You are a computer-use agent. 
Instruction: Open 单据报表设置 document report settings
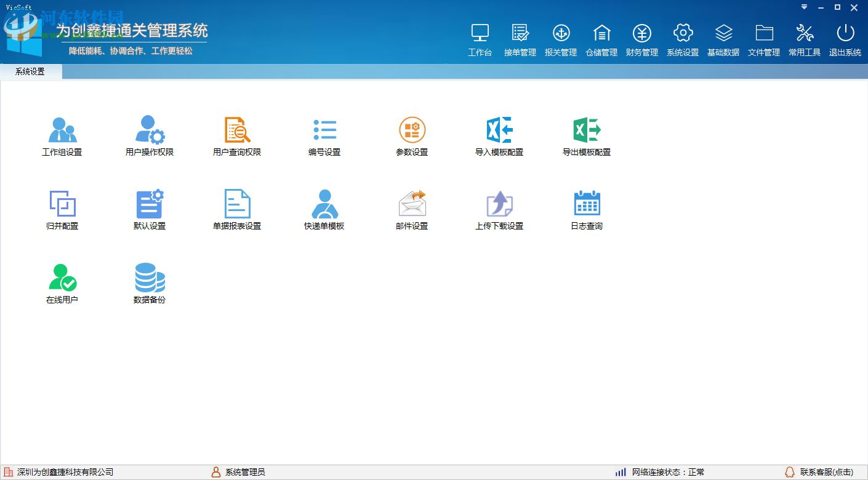237,210
